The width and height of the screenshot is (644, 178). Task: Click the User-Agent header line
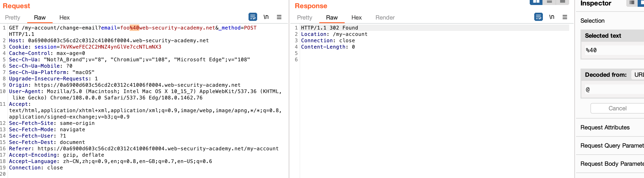[x=145, y=94]
